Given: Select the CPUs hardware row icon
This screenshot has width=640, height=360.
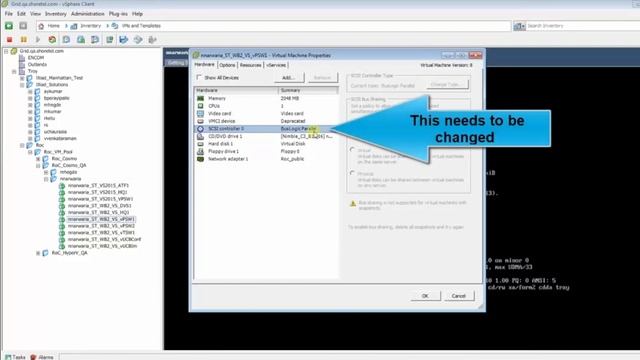Looking at the screenshot, I should (200, 106).
